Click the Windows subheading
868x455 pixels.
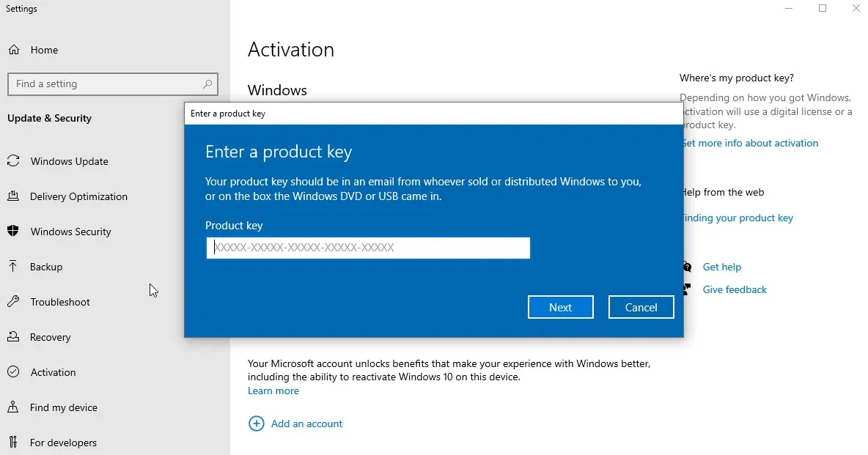pos(277,90)
